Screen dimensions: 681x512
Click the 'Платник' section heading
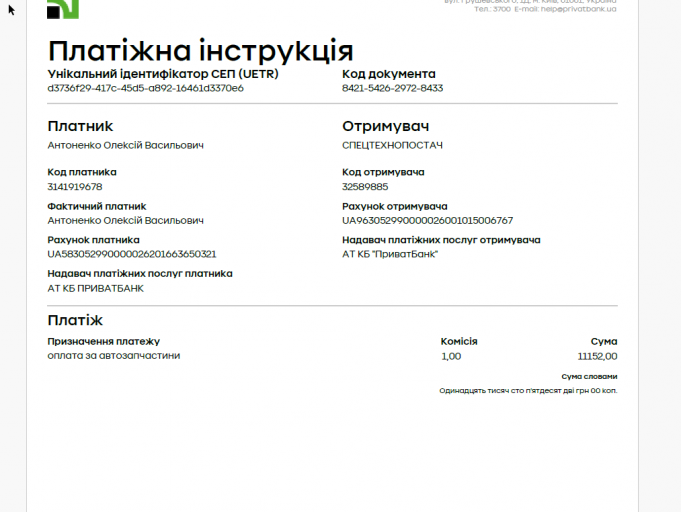pyautogui.click(x=80, y=126)
